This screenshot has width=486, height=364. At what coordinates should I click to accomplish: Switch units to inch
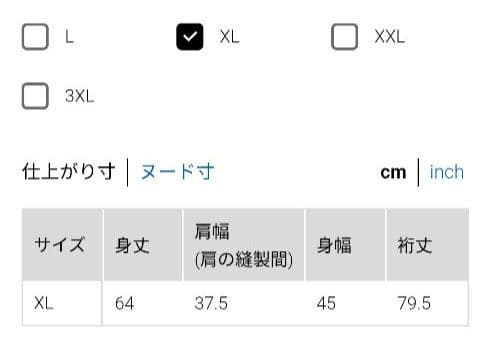click(447, 172)
